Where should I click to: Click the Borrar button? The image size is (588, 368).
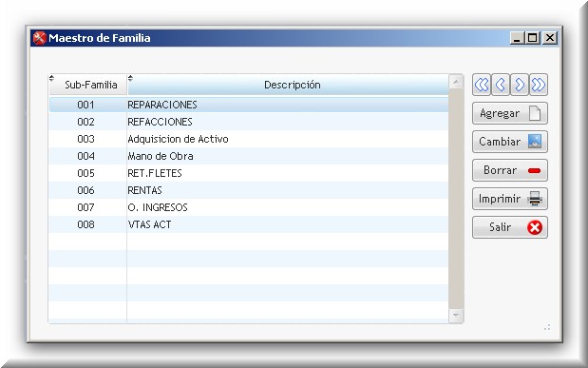point(510,170)
